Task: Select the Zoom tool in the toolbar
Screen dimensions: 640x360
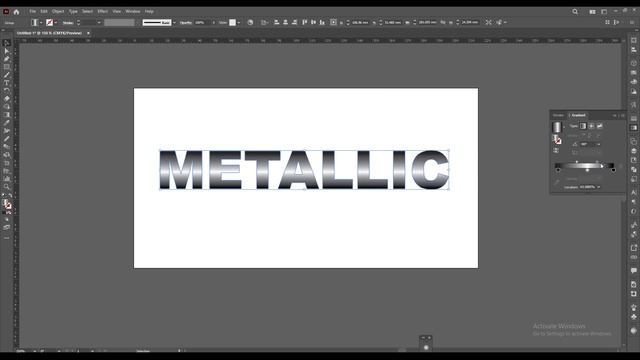Action: click(7, 187)
